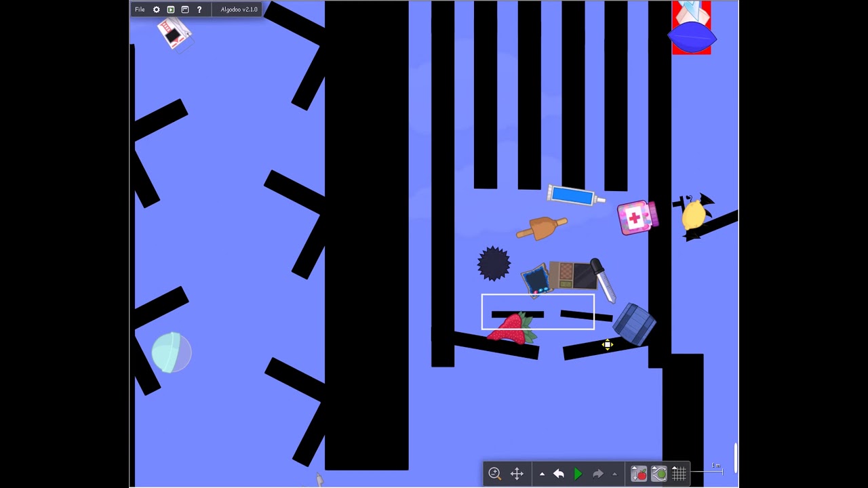Click the window layout icon in top toolbar
868x488 pixels.
[185, 9]
